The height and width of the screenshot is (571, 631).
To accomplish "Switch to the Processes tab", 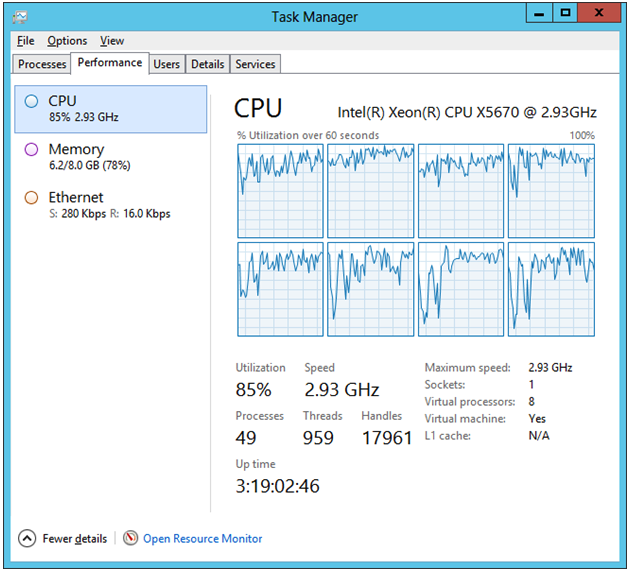I will tap(42, 64).
